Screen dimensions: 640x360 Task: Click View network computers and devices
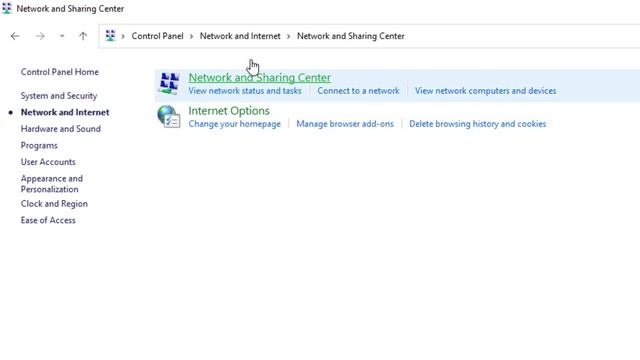pyautogui.click(x=485, y=91)
